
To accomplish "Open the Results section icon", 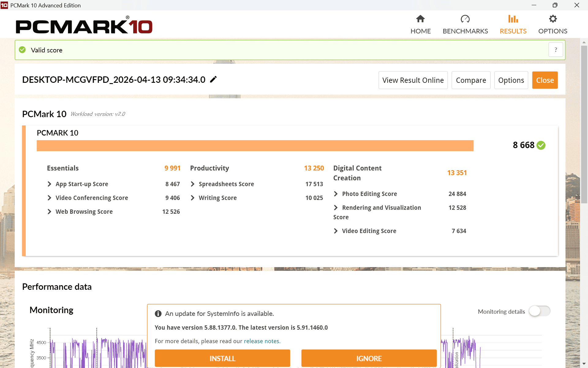I will coord(513,19).
